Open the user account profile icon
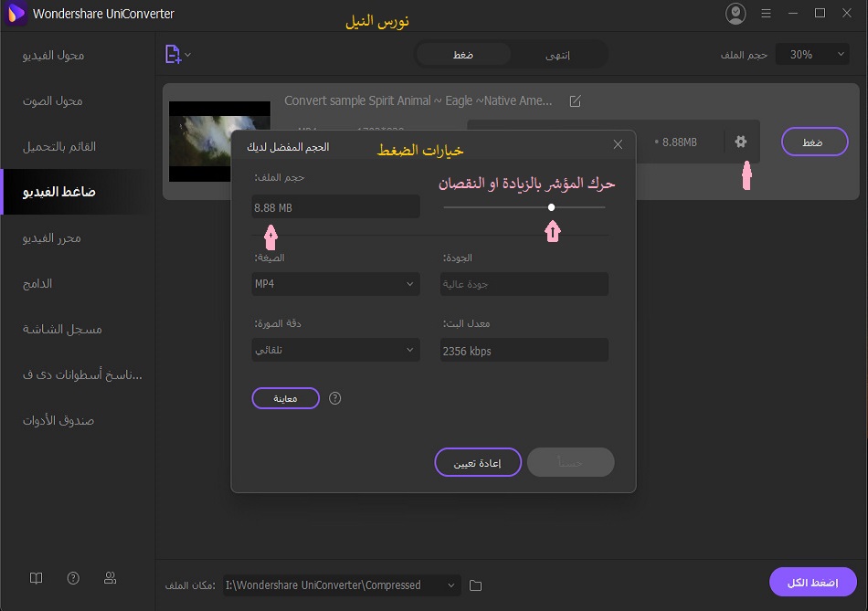The width and height of the screenshot is (868, 611). pyautogui.click(x=735, y=14)
